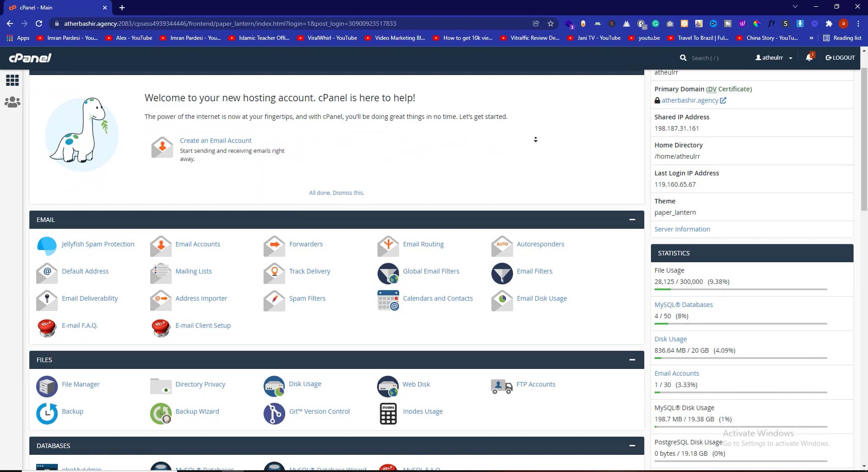Image resolution: width=868 pixels, height=472 pixels.
Task: Open Create an Email Account link
Action: pyautogui.click(x=216, y=141)
